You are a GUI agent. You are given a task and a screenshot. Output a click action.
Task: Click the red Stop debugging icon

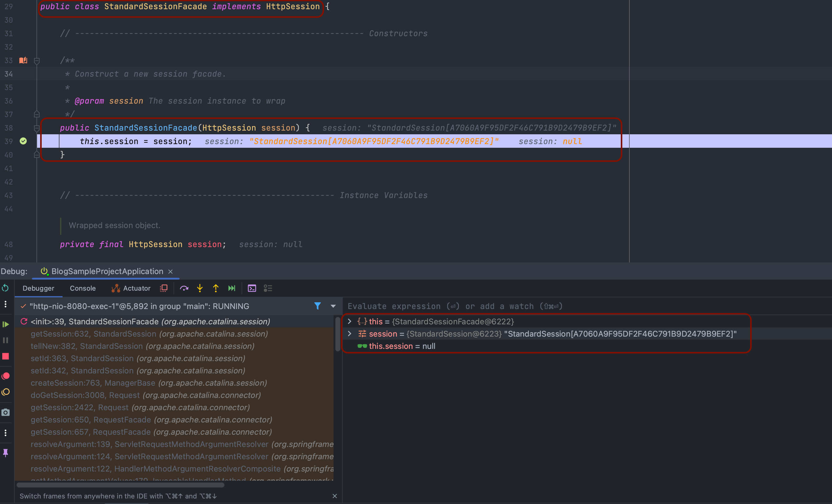(x=6, y=357)
